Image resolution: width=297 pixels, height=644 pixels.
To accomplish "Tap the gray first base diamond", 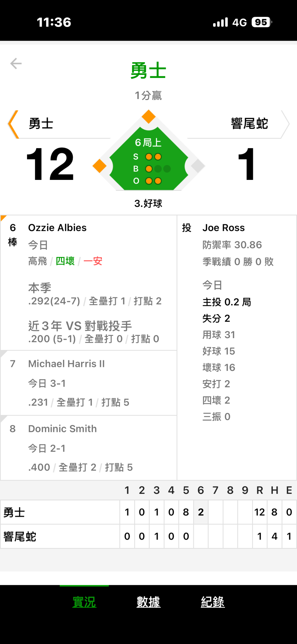I will pyautogui.click(x=198, y=166).
